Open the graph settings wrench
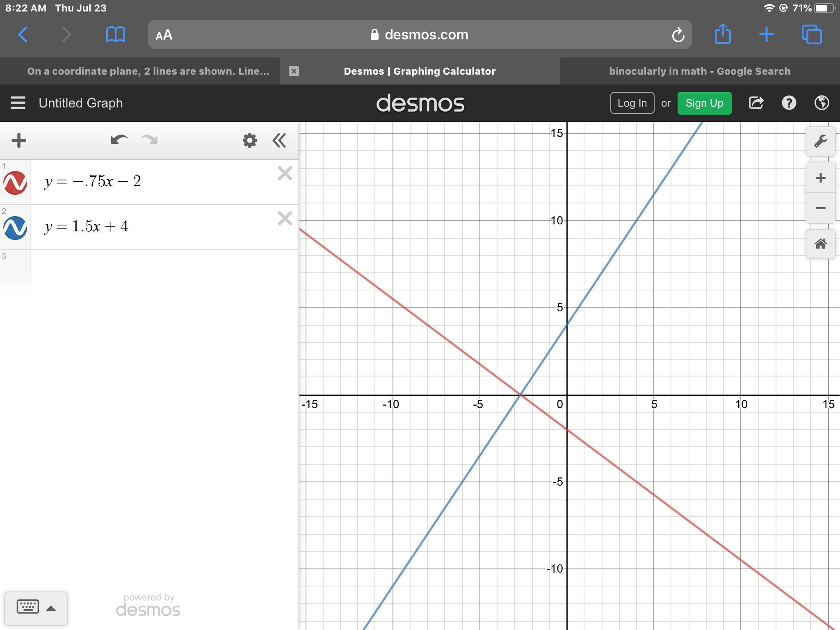The image size is (840, 630). [x=820, y=142]
